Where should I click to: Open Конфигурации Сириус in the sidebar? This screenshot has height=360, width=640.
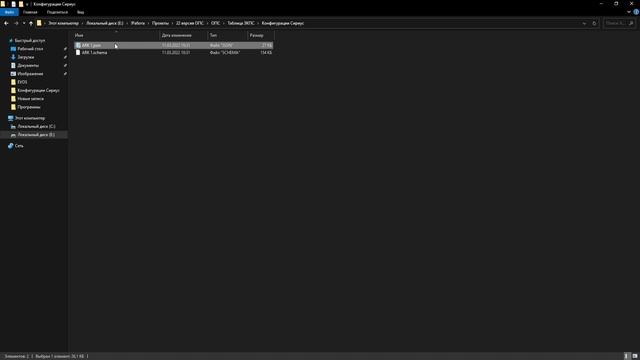[x=38, y=91]
